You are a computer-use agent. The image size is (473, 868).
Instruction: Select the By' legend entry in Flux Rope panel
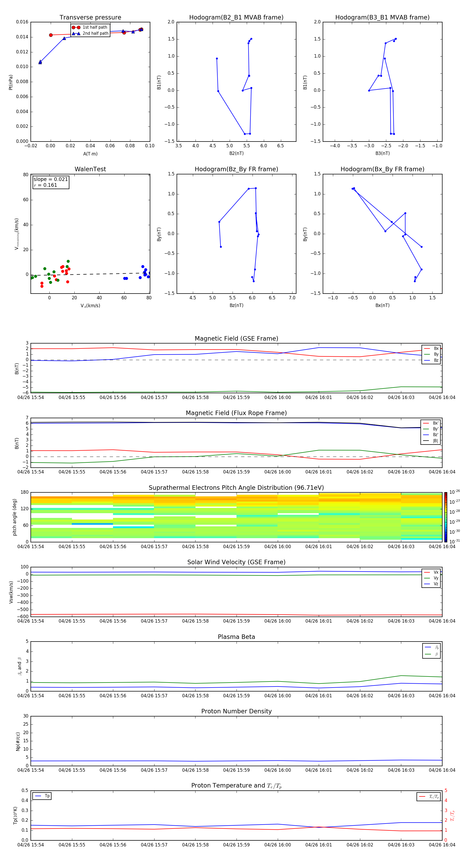pyautogui.click(x=431, y=429)
